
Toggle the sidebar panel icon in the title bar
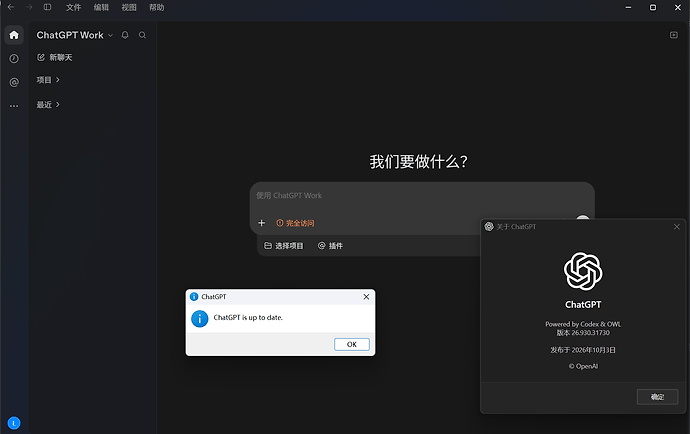(47, 7)
